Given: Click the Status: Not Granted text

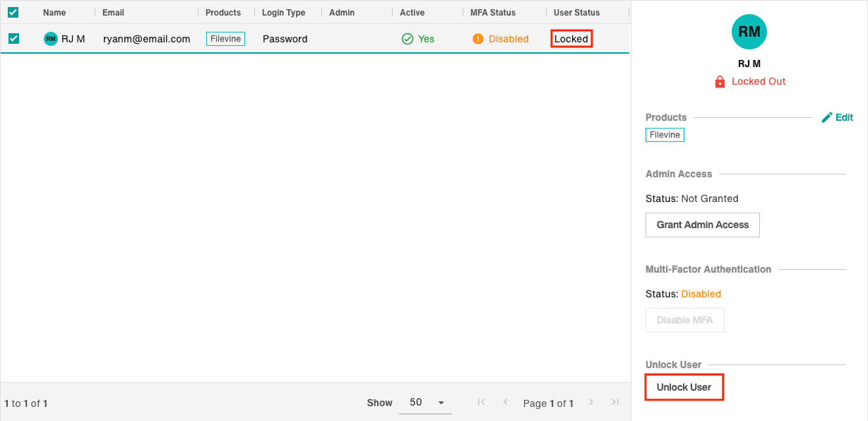Looking at the screenshot, I should point(692,198).
